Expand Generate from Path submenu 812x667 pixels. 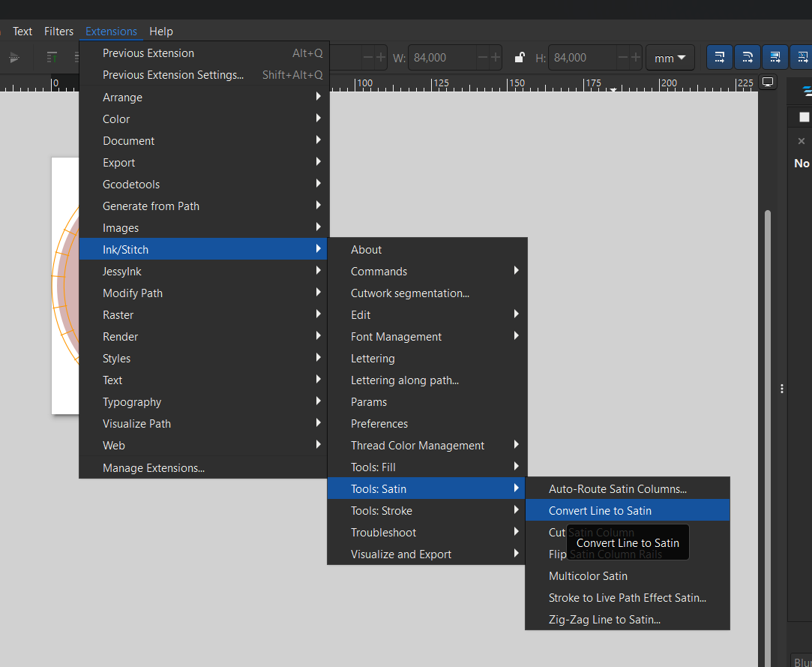(204, 206)
